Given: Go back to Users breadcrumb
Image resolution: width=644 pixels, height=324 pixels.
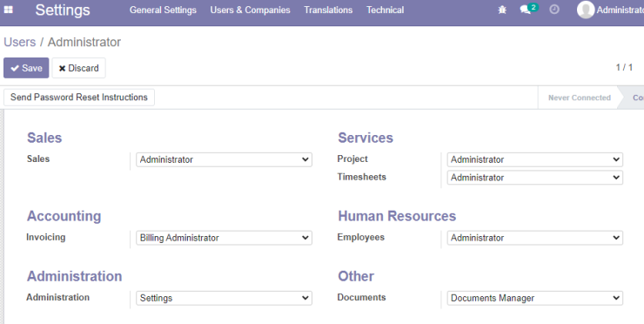Looking at the screenshot, I should [20, 42].
